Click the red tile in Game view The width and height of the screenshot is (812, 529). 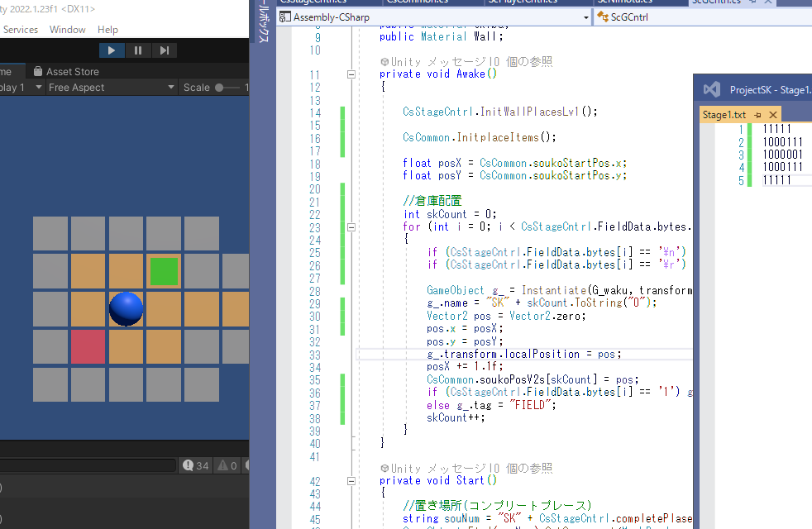pyautogui.click(x=88, y=347)
